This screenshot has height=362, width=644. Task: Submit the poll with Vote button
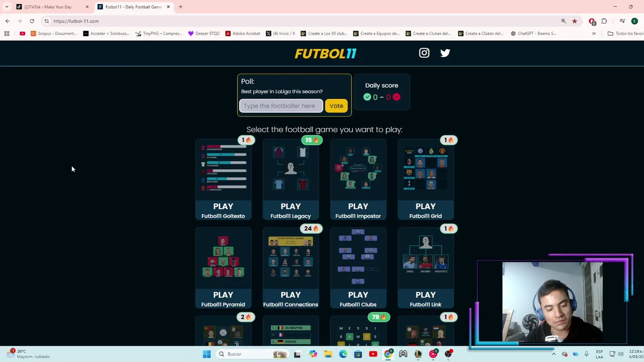coord(336,106)
